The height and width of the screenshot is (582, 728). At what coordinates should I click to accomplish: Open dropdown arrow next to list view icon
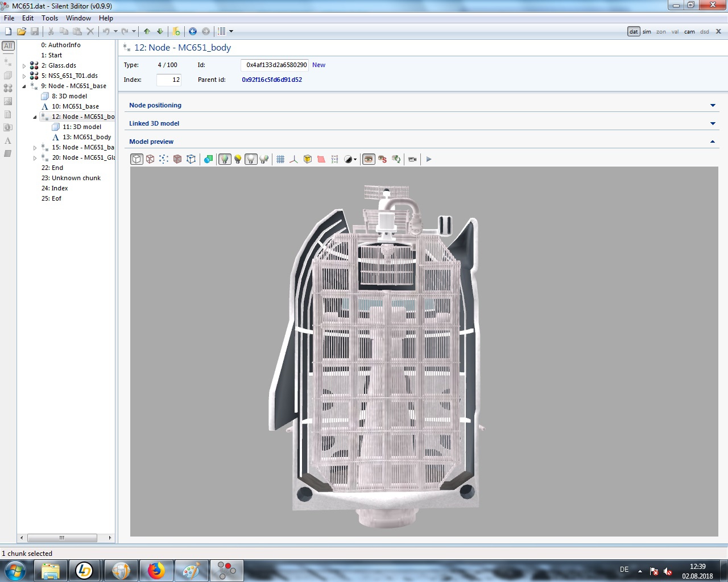(231, 31)
